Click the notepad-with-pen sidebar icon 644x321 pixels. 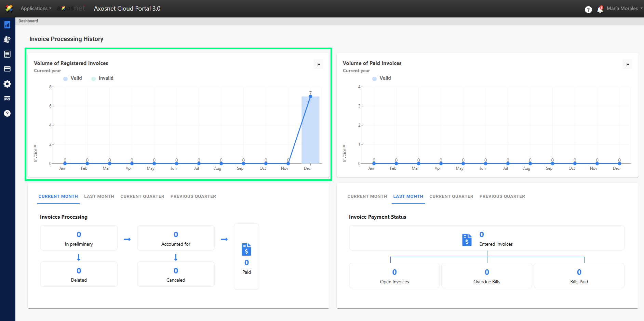[7, 39]
